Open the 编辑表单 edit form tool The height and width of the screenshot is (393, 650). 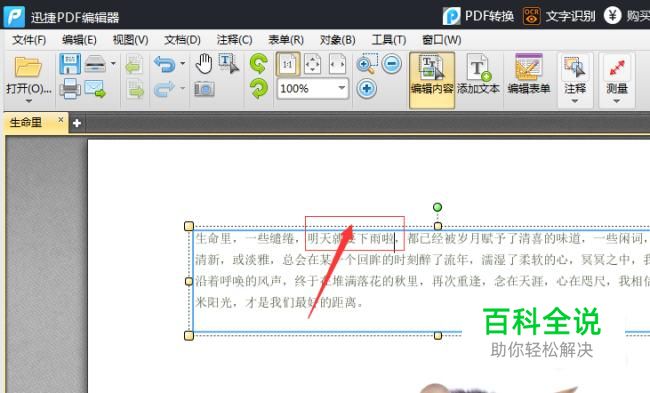(x=529, y=75)
